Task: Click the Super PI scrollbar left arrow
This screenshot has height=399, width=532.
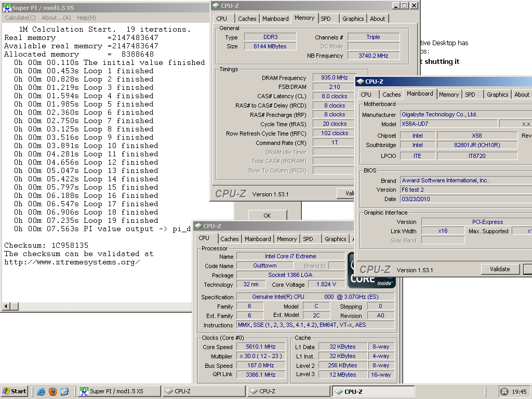Action: click(6, 307)
